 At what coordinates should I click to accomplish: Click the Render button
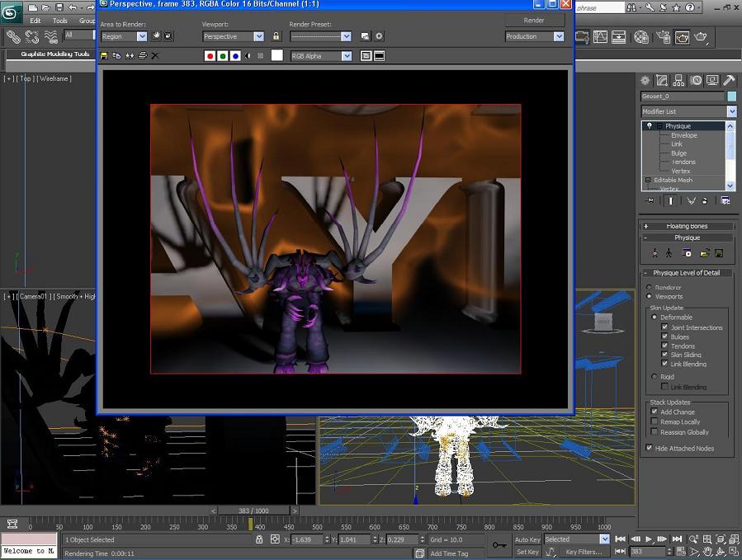pos(534,21)
